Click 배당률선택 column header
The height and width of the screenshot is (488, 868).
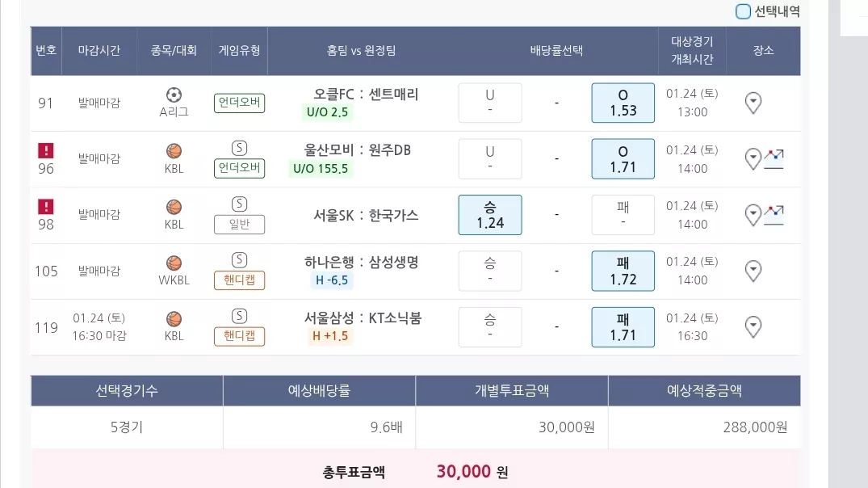point(556,50)
